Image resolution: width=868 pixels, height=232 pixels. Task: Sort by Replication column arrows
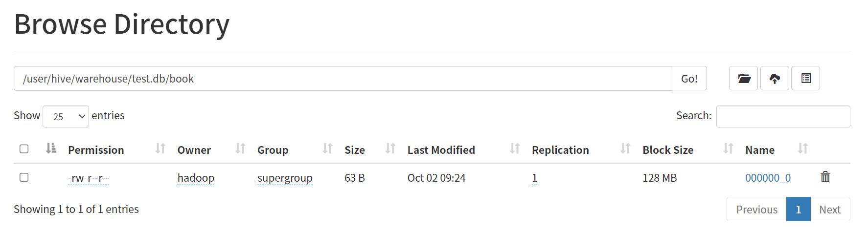pos(625,148)
